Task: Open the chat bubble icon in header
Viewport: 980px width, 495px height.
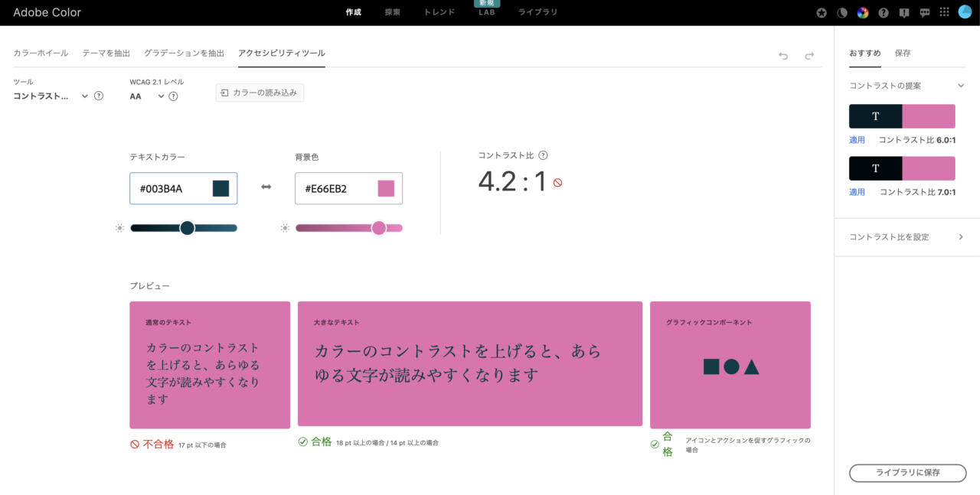Action: (x=924, y=12)
